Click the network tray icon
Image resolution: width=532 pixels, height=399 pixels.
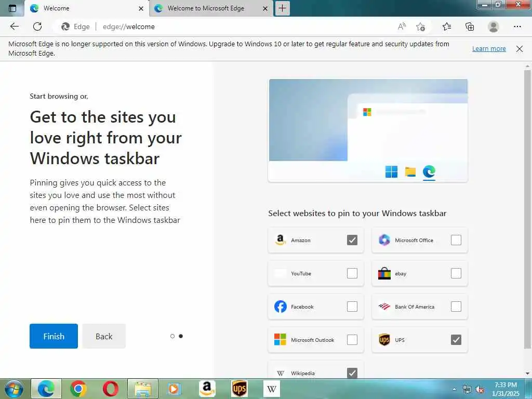point(467,390)
